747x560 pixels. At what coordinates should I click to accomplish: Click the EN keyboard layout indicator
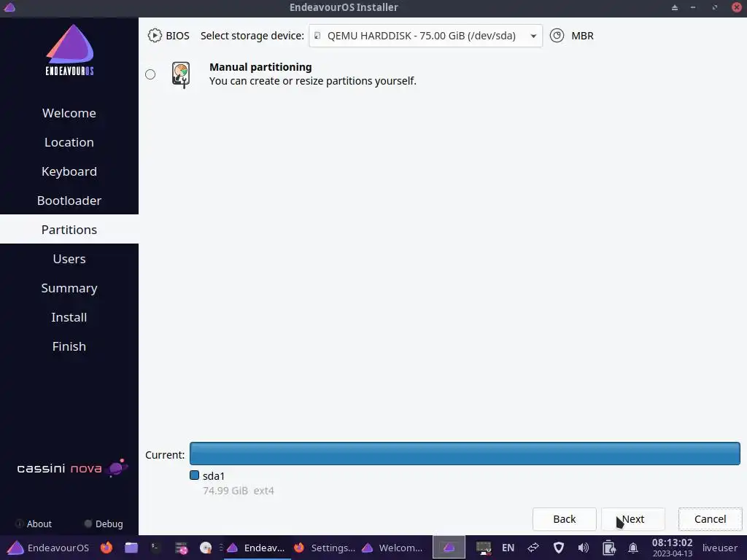[x=508, y=548]
